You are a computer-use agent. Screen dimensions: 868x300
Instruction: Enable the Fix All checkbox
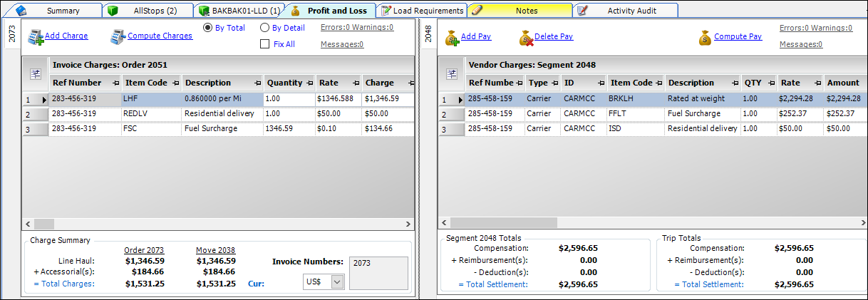pyautogui.click(x=265, y=44)
